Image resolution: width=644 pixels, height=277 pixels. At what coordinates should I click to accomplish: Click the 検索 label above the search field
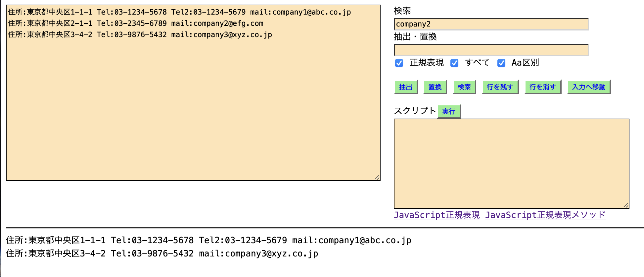(402, 11)
